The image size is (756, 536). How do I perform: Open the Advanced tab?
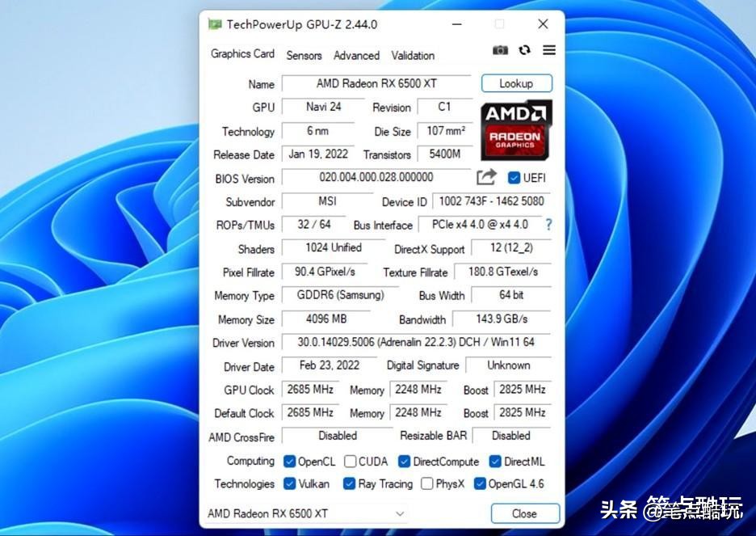pyautogui.click(x=356, y=56)
